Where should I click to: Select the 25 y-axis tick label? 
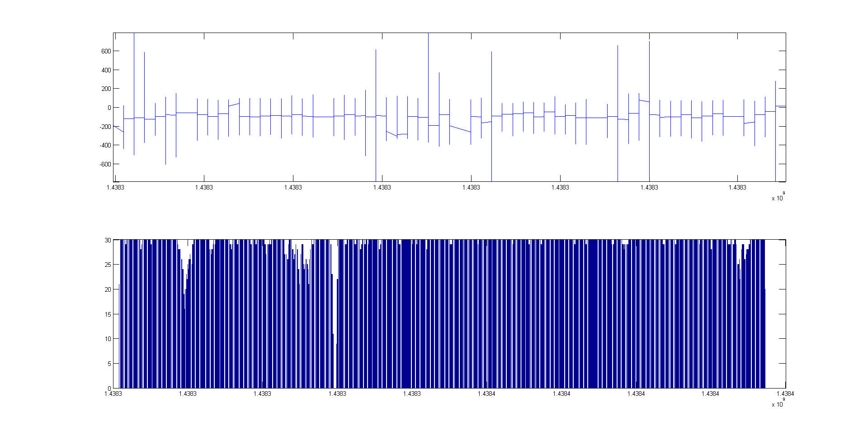(x=108, y=265)
